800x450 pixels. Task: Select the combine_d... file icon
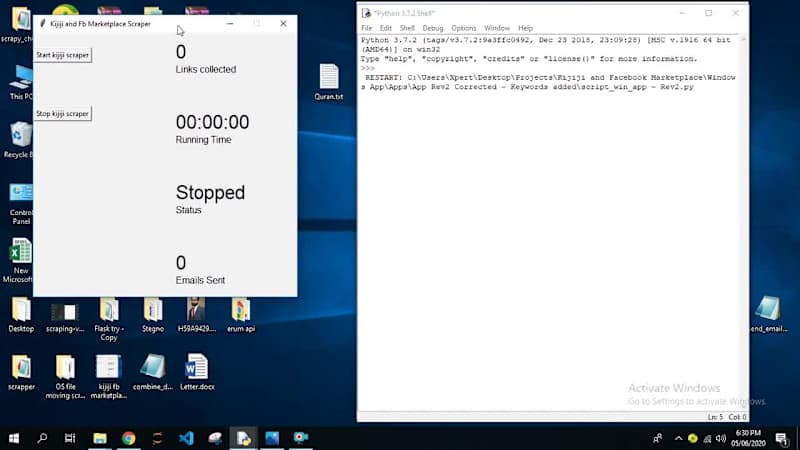coord(153,373)
